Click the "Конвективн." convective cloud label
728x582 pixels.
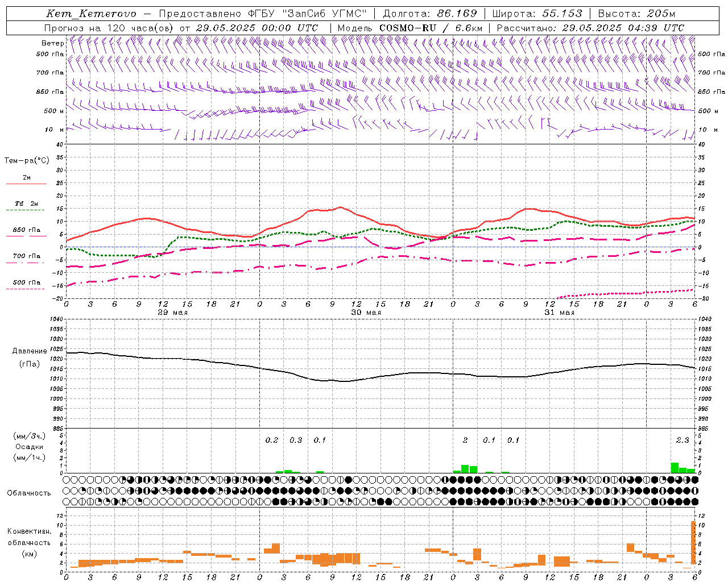click(x=29, y=531)
